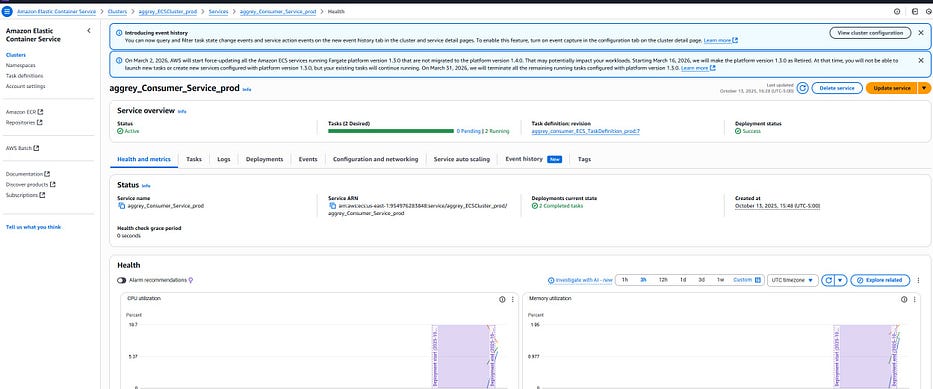Click the info circle icon in top bar
This screenshot has height=389, width=933.
point(897,11)
